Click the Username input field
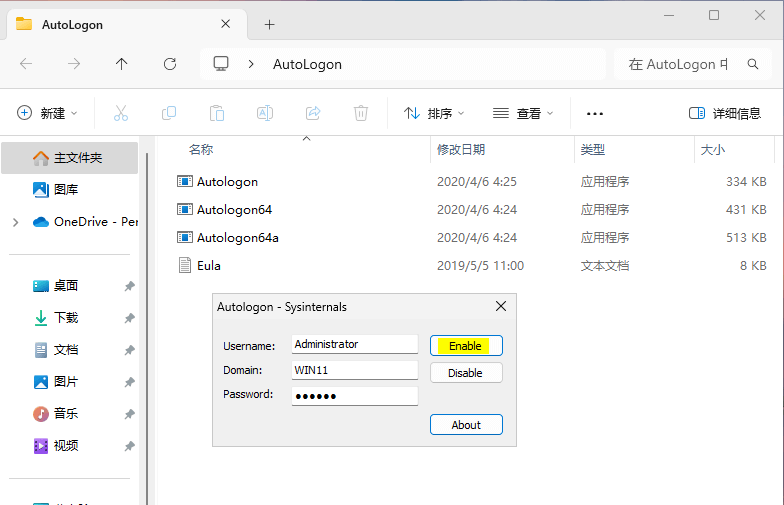Screen dimensions: 784x505 tap(354, 344)
